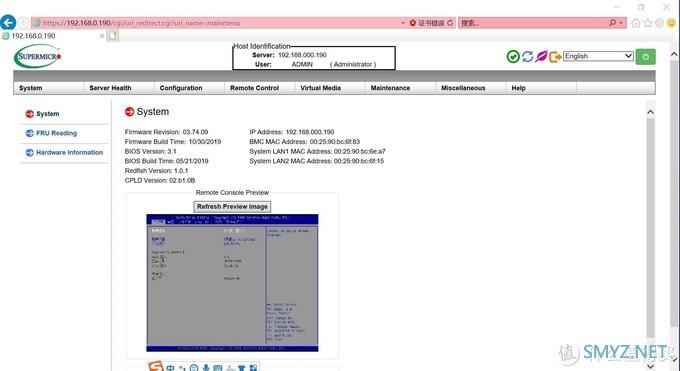
Task: Click the IME skin shirt icon
Action: [x=241, y=368]
